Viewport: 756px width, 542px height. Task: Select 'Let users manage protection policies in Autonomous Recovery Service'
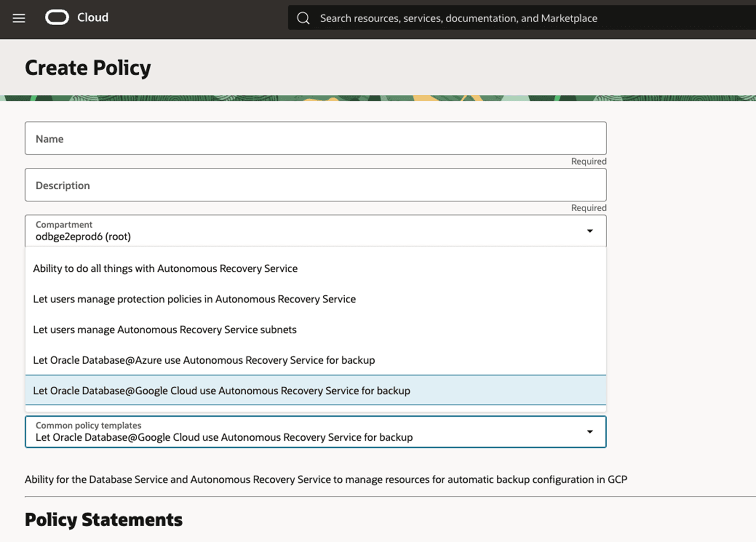[x=195, y=299]
